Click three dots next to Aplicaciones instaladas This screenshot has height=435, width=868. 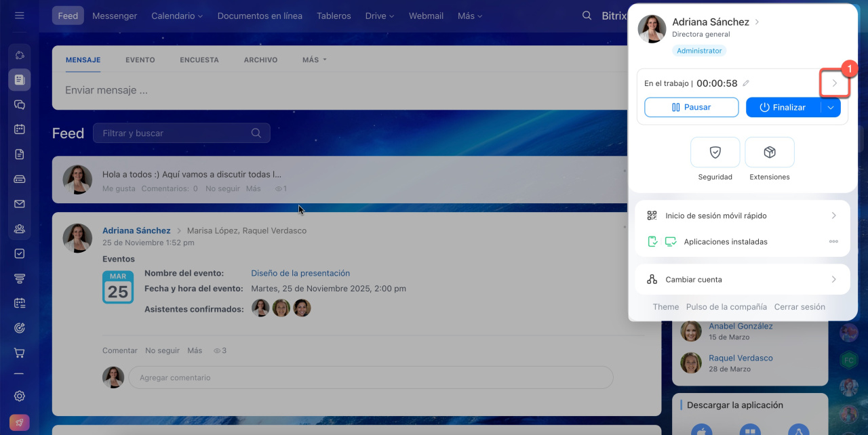point(833,242)
